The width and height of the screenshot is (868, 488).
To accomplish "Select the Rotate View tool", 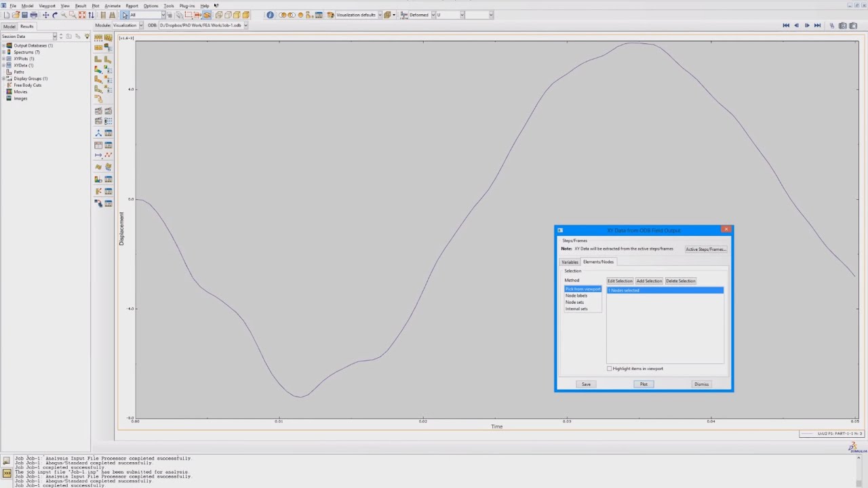I will point(55,15).
